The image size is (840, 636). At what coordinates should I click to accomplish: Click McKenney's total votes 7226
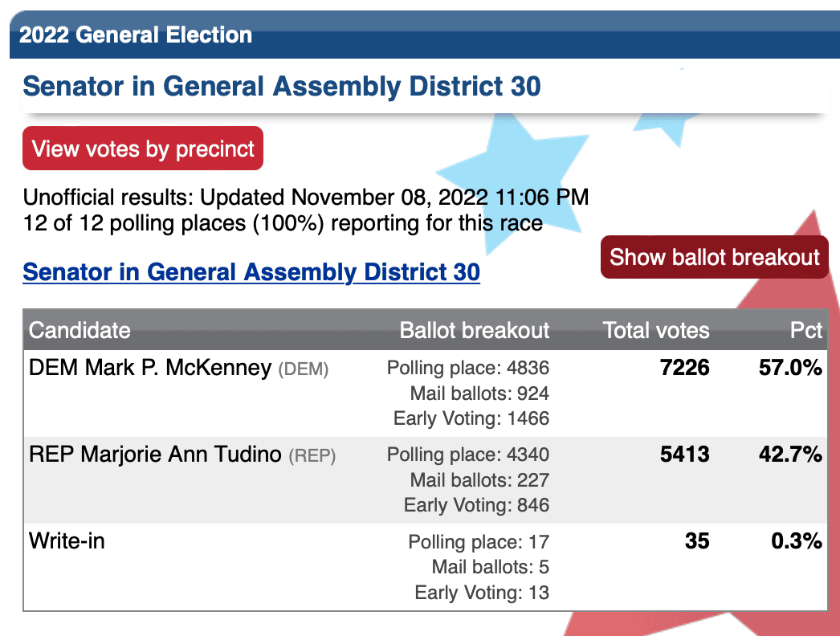point(685,368)
